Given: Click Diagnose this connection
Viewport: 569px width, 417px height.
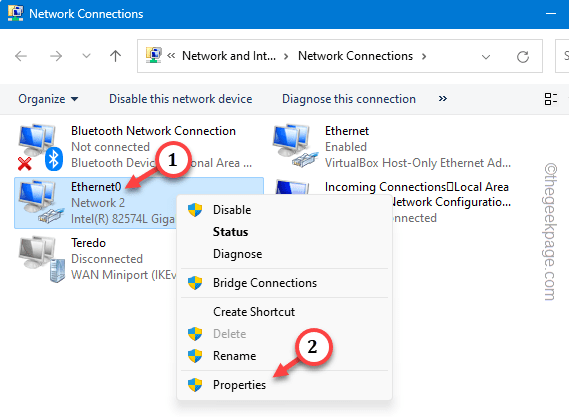Looking at the screenshot, I should (349, 99).
